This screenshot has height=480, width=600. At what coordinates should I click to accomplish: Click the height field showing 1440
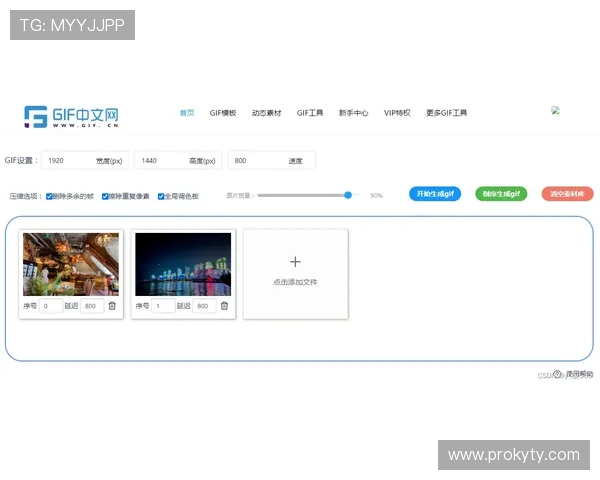tap(178, 160)
